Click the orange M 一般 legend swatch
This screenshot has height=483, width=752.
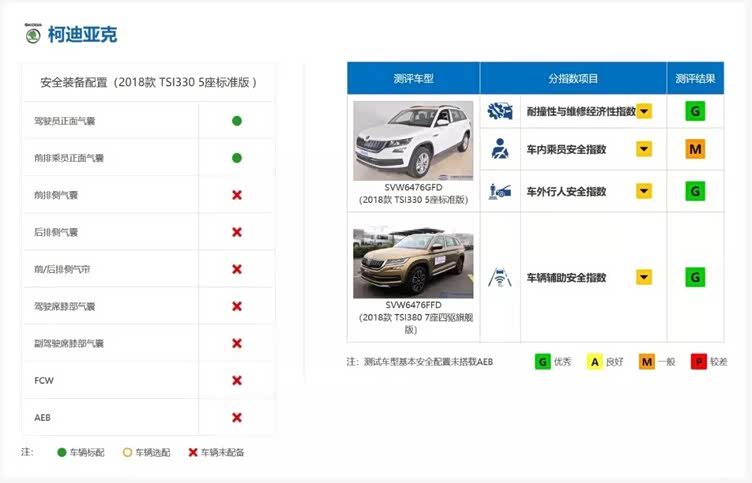646,361
